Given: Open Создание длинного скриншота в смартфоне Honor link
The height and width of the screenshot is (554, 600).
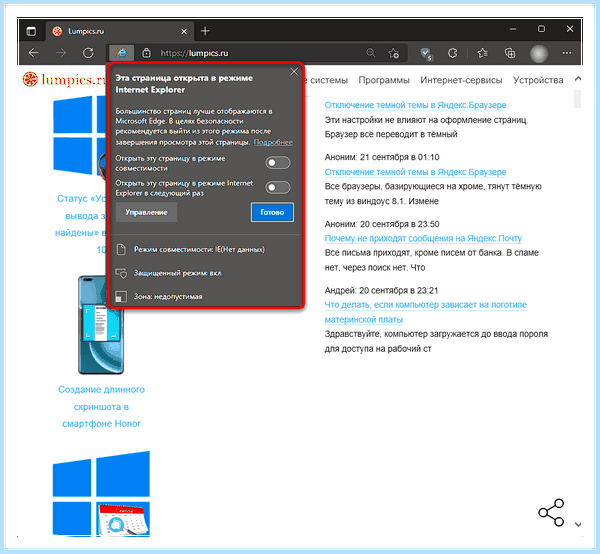Looking at the screenshot, I should [101, 406].
